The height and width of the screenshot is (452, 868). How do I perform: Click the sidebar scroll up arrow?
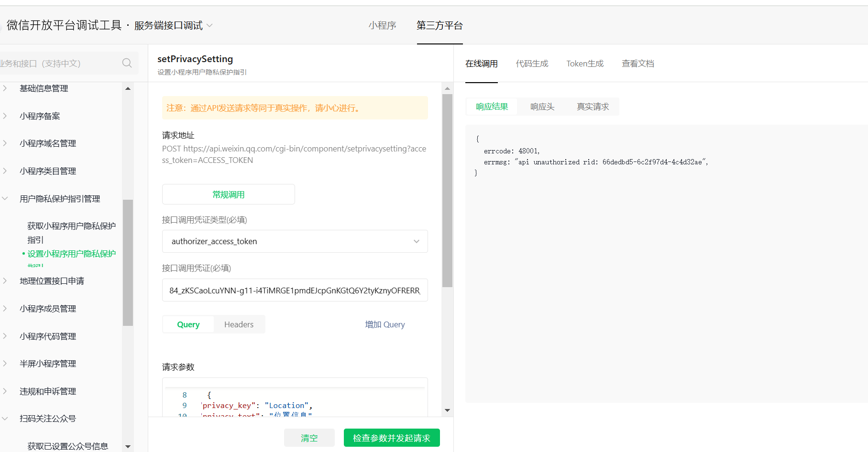click(x=128, y=88)
